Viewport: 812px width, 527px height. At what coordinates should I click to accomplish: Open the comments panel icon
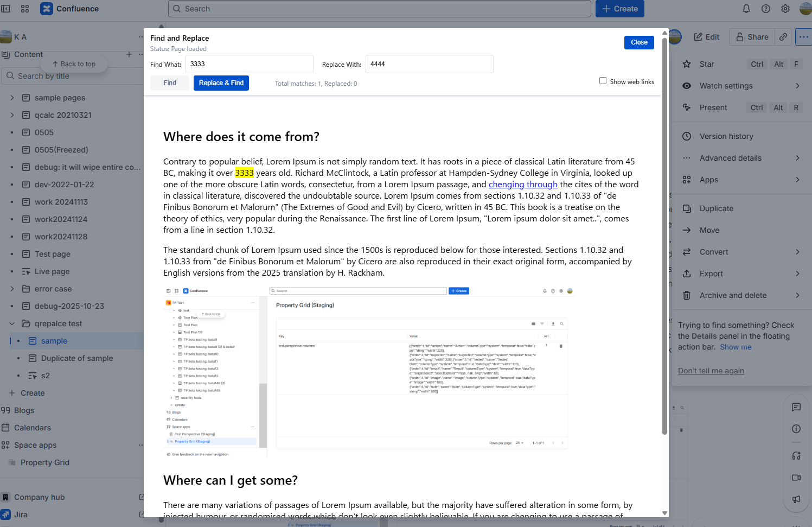[x=796, y=407]
